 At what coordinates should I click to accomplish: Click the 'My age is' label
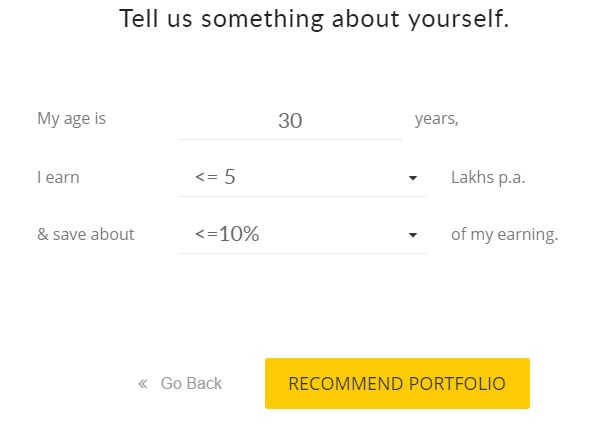point(72,119)
